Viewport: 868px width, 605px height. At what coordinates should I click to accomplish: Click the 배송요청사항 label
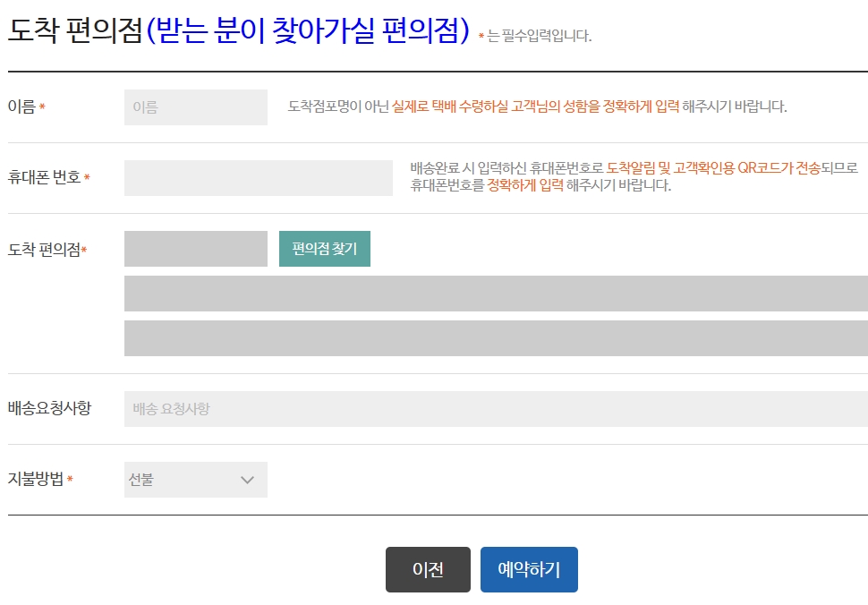pos(49,408)
